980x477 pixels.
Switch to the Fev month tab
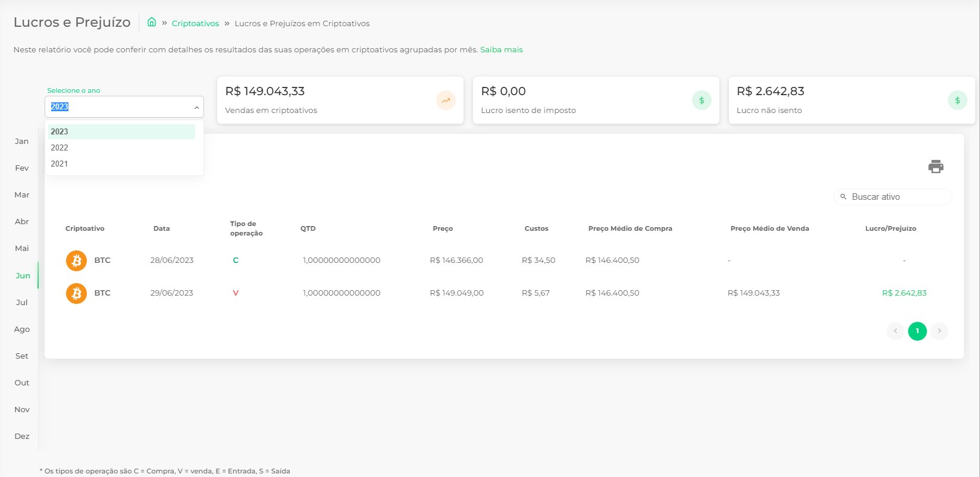pos(22,168)
